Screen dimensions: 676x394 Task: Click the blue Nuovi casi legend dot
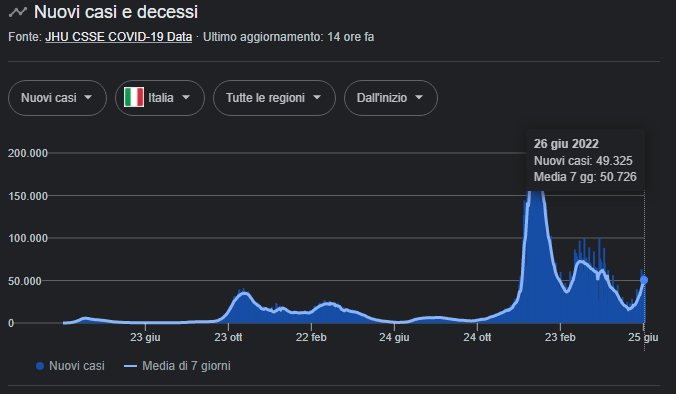(40, 366)
